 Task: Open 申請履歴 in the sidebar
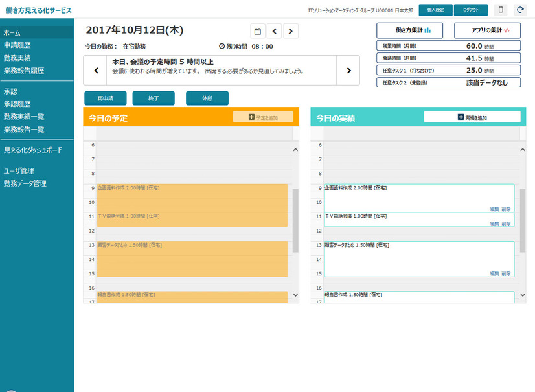[17, 45]
